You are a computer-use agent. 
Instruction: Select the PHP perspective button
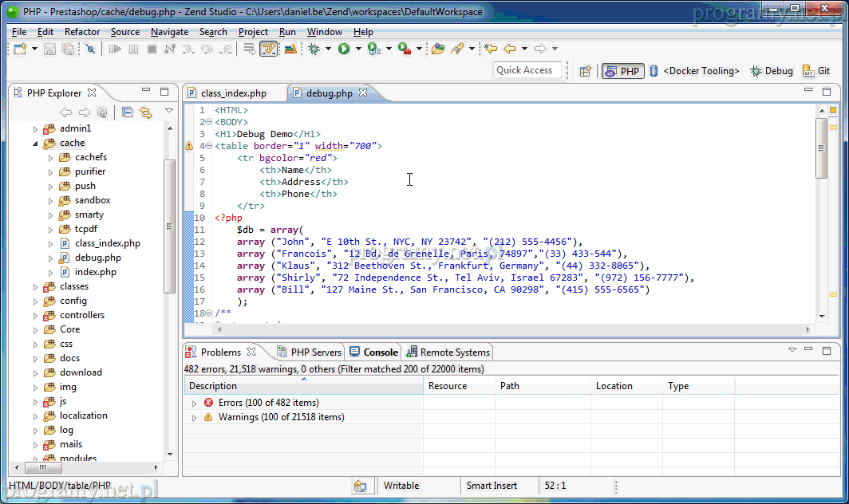click(x=622, y=71)
